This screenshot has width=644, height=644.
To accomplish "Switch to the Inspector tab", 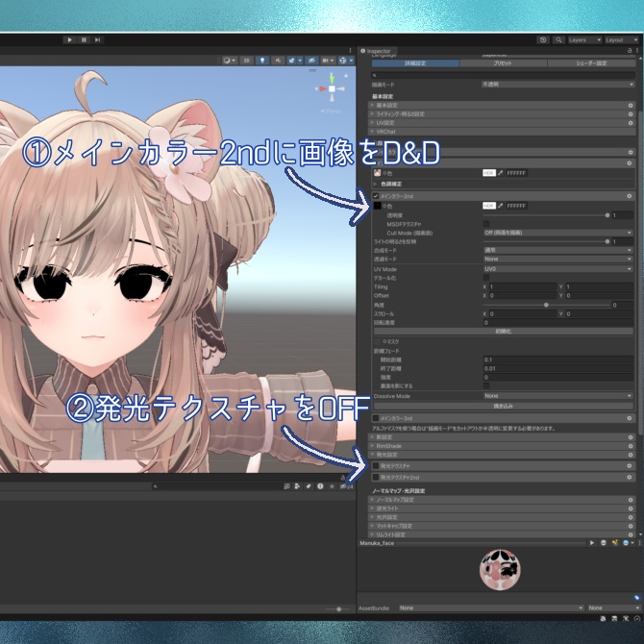I will tap(376, 51).
